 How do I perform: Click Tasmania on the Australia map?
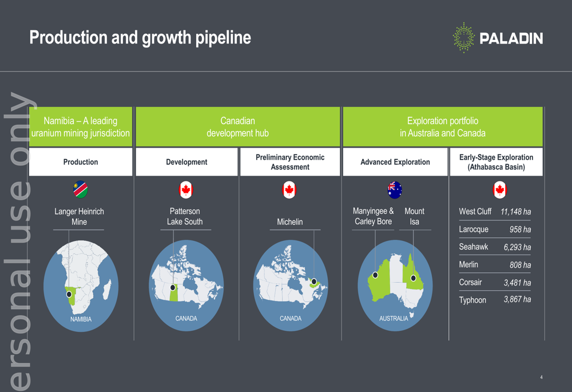click(x=412, y=314)
